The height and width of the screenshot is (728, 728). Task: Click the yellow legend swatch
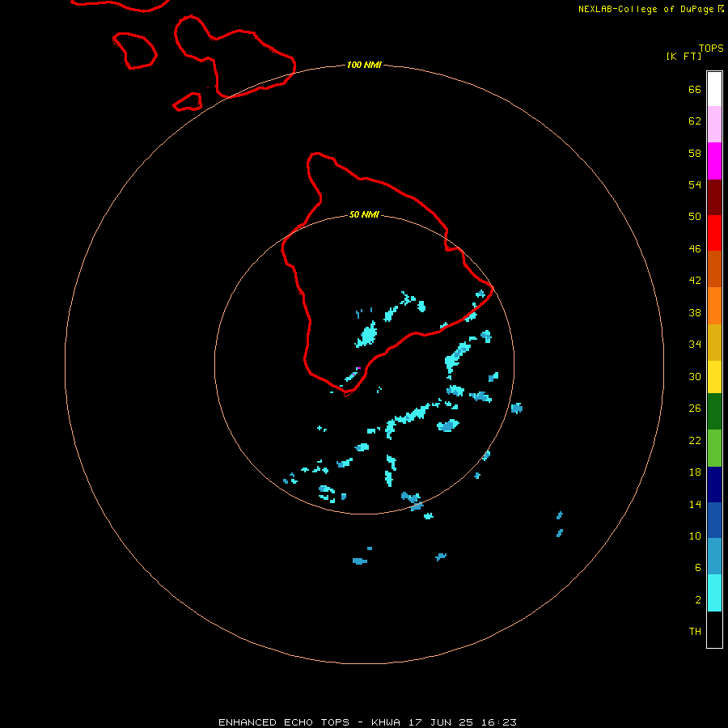714,377
